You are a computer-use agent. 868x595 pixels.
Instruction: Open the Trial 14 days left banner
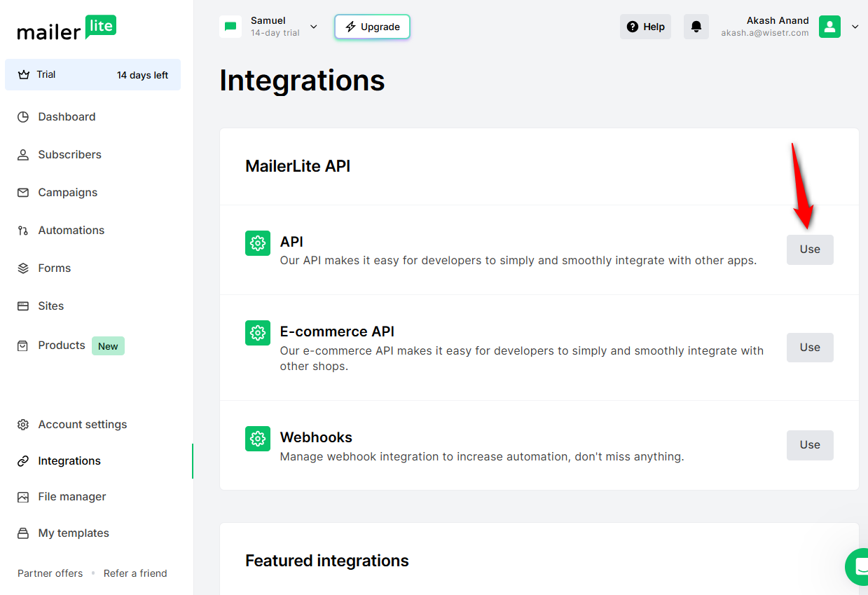(92, 75)
